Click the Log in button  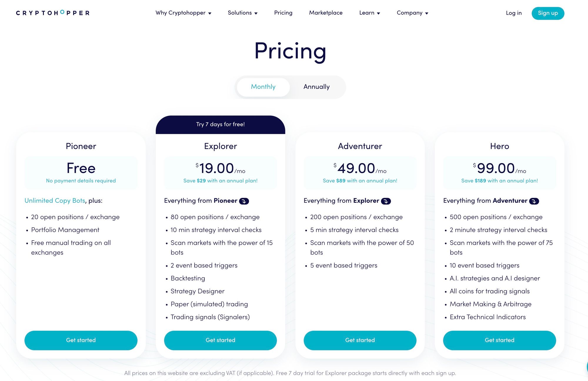(513, 13)
